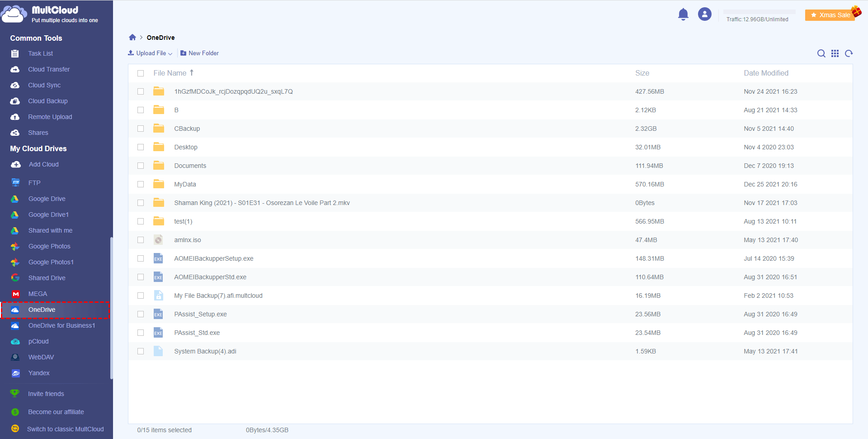Click the PAssist_Std.exe file row
This screenshot has height=439, width=868.
tap(491, 333)
